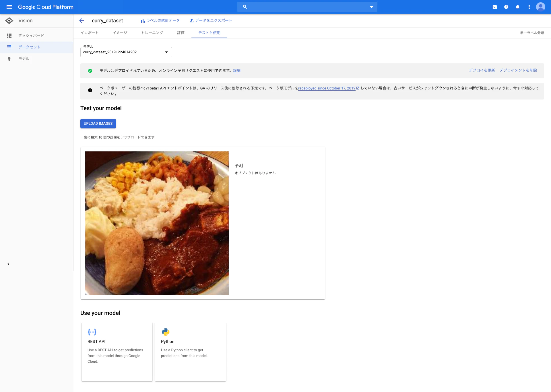This screenshot has height=392, width=551.
Task: Open the モデル selection dropdown
Action: point(126,52)
